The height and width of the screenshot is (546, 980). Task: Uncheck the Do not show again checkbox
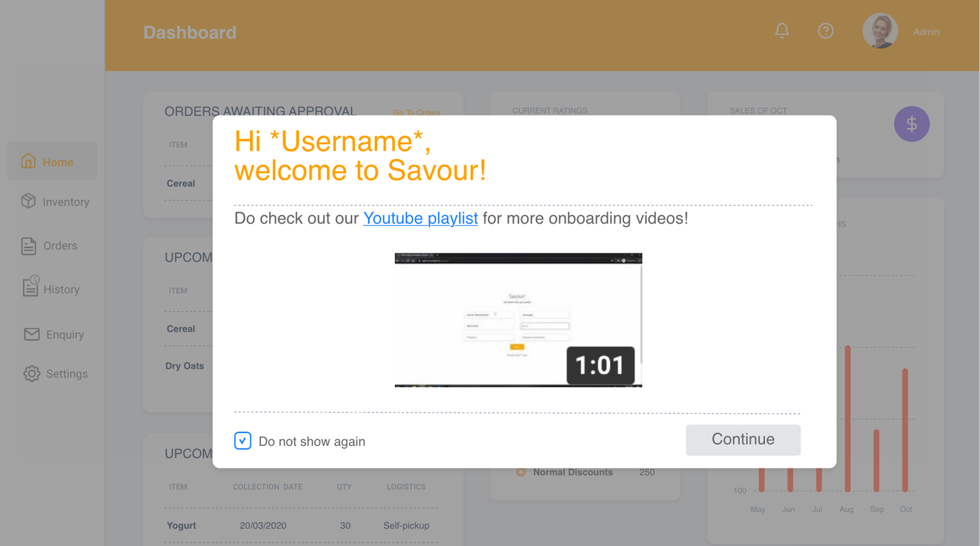coord(243,441)
